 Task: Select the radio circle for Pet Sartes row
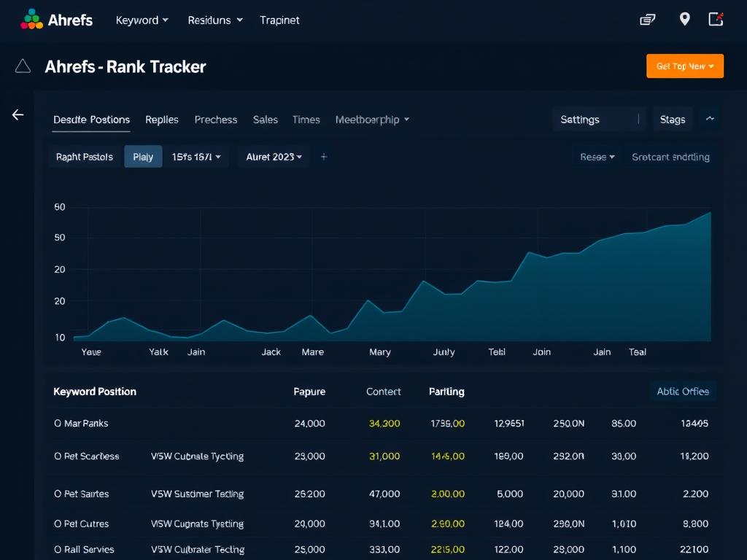point(58,494)
